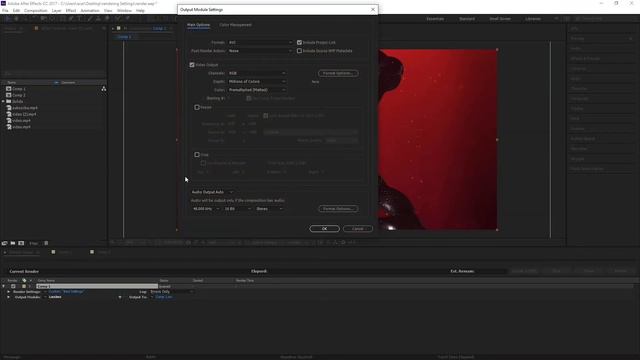
Task: Open the Channels dropdown showing RGB
Action: tap(257, 73)
